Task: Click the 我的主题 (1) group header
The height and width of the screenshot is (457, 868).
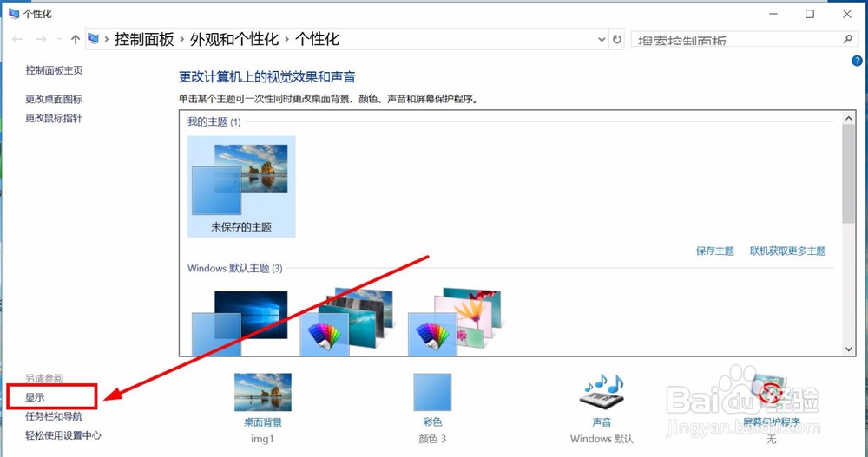Action: [x=214, y=121]
